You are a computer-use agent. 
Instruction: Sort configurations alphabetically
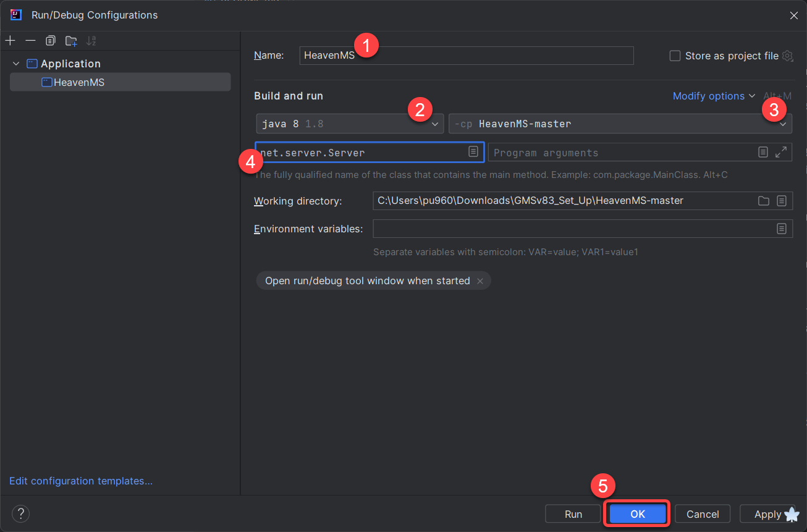[91, 41]
